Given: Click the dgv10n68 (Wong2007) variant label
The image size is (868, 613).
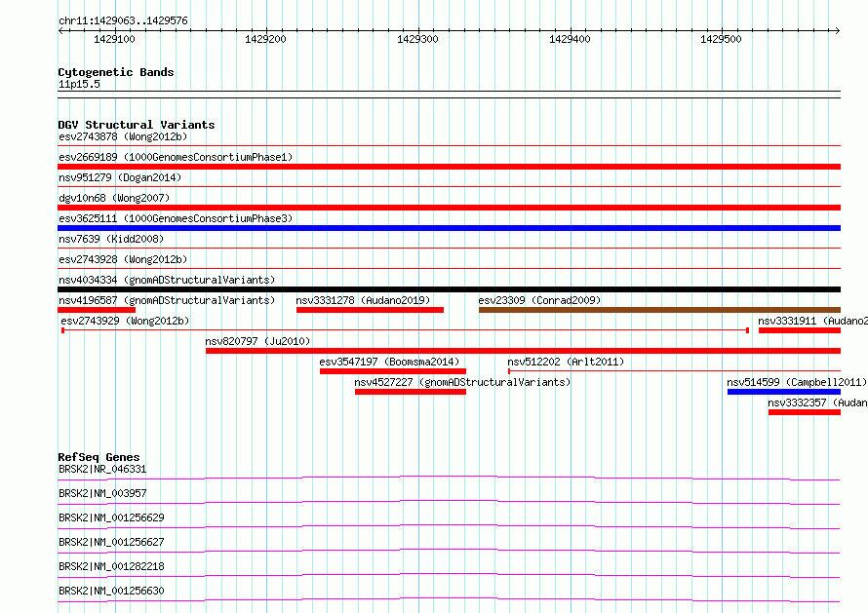Looking at the screenshot, I should 114,198.
